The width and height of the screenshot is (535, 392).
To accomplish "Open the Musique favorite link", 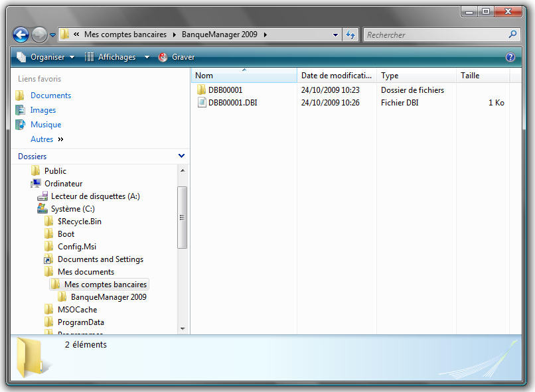I will coord(46,125).
